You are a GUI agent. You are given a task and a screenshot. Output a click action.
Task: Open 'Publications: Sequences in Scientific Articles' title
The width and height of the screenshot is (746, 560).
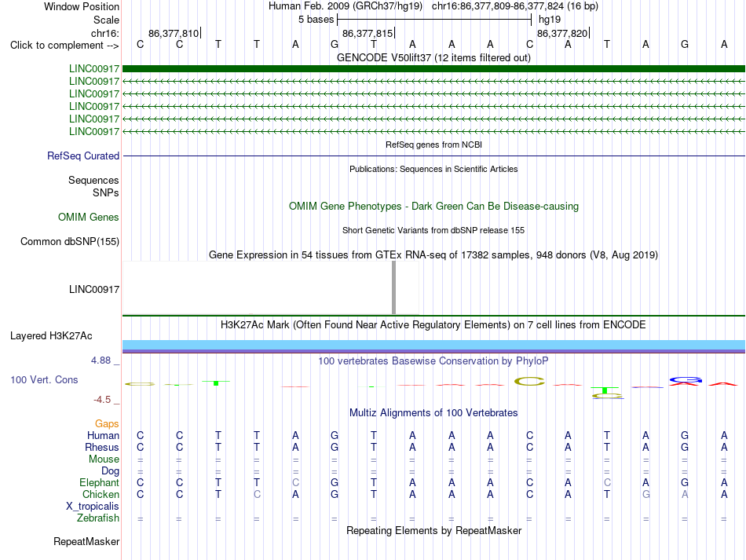(433, 169)
